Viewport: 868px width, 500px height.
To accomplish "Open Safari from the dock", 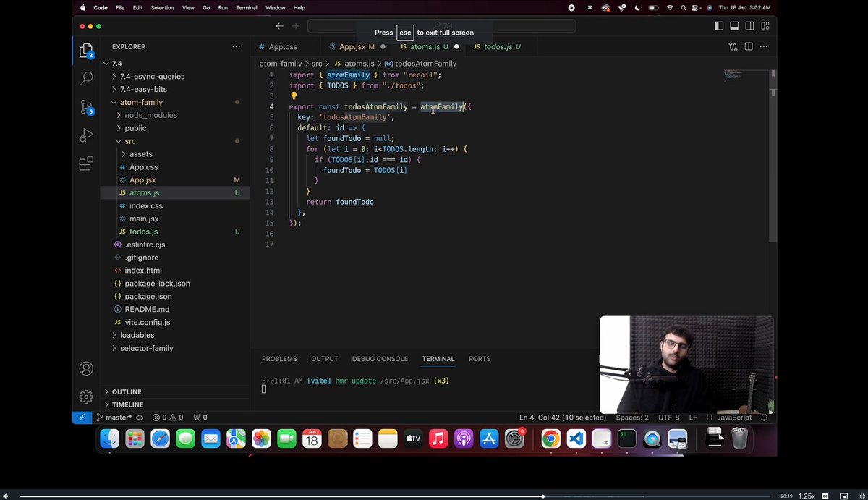I will [x=160, y=438].
